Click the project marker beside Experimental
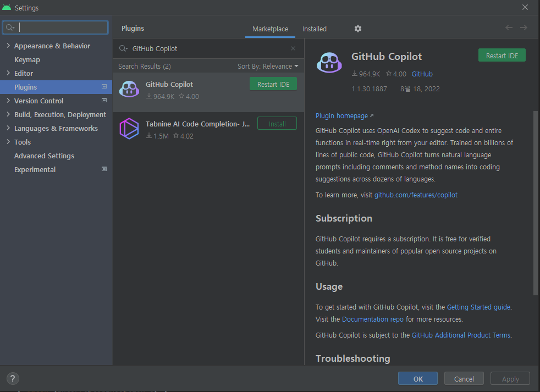 pos(104,169)
